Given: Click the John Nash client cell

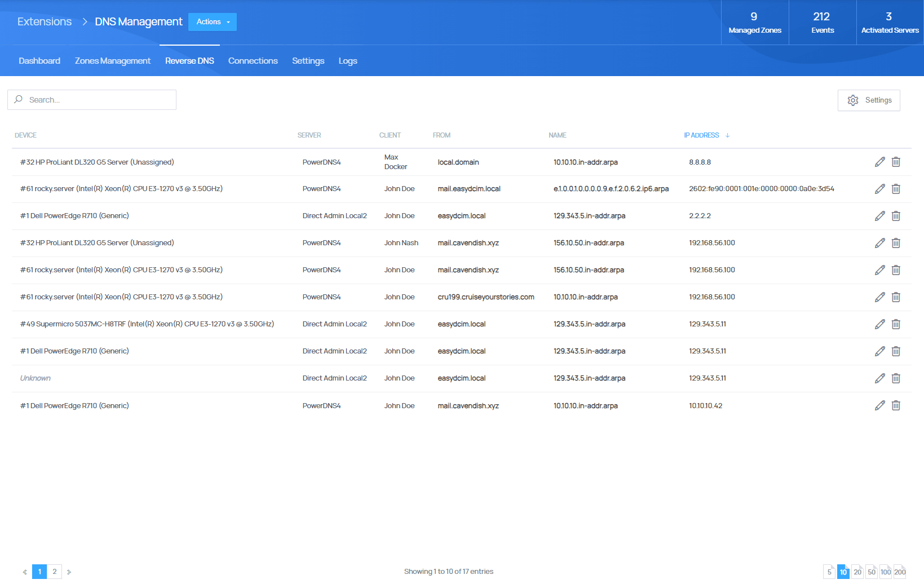Looking at the screenshot, I should click(x=401, y=243).
